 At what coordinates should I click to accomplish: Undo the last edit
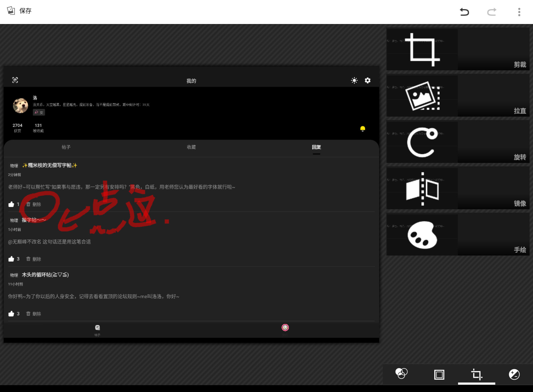(x=464, y=12)
